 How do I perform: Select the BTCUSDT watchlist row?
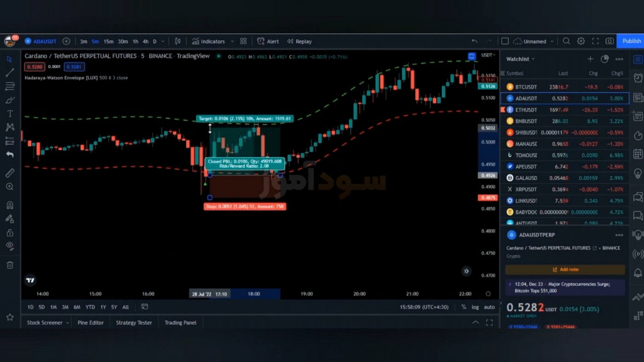pos(565,87)
